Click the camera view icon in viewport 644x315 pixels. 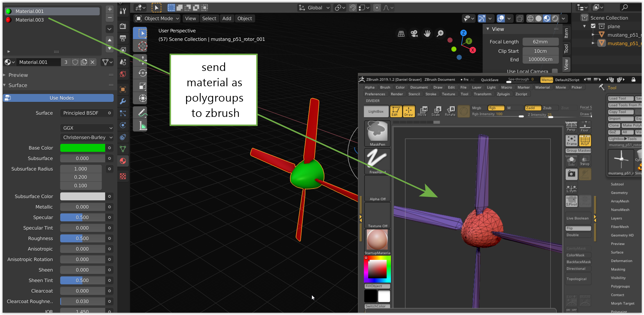point(414,34)
